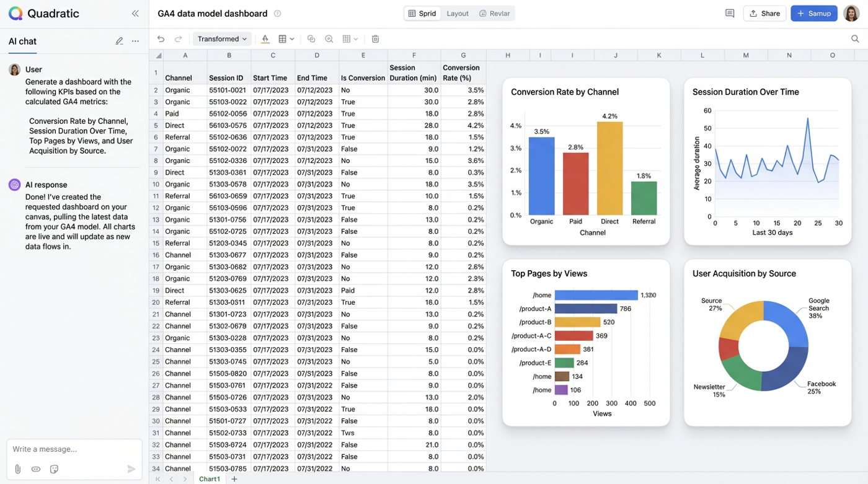Switch to the Revlar view
868x484 pixels.
point(494,14)
